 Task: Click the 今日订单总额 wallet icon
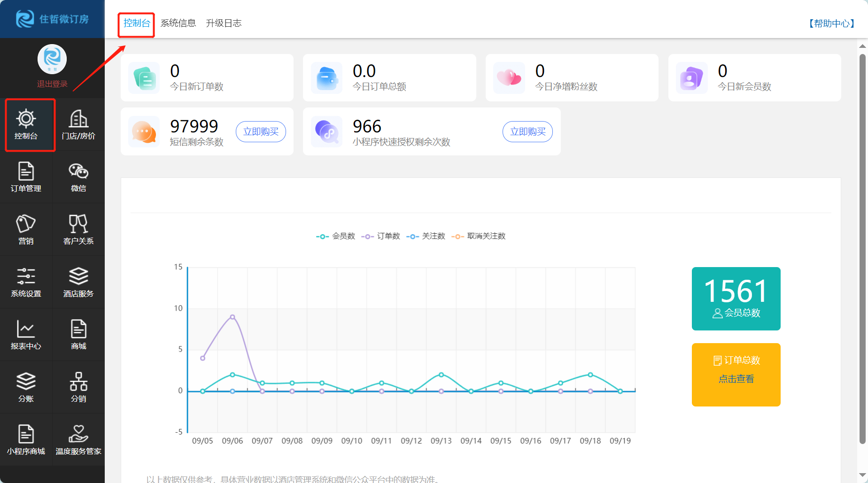click(326, 78)
